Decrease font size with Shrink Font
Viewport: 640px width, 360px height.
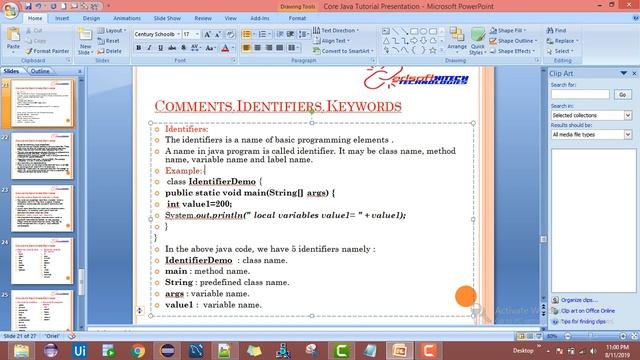click(218, 34)
